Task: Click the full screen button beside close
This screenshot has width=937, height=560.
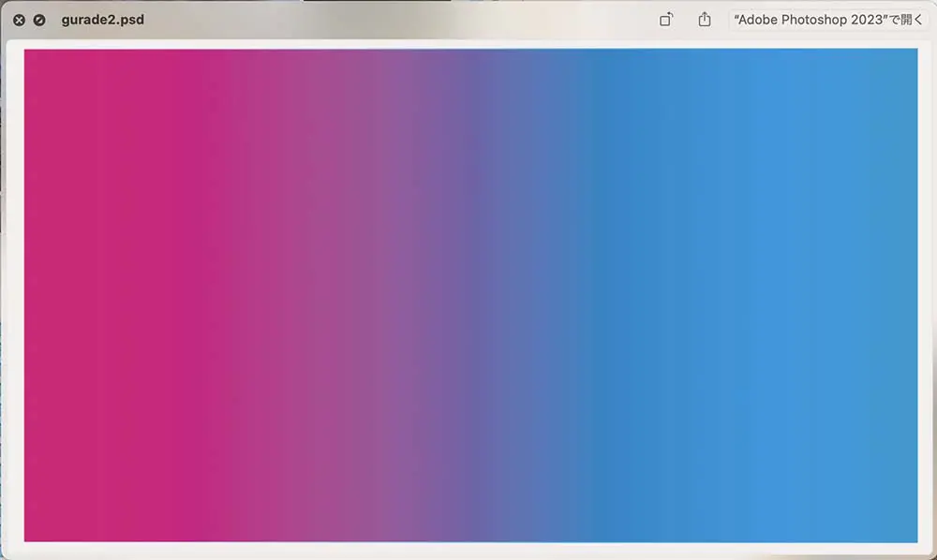Action: pos(38,20)
